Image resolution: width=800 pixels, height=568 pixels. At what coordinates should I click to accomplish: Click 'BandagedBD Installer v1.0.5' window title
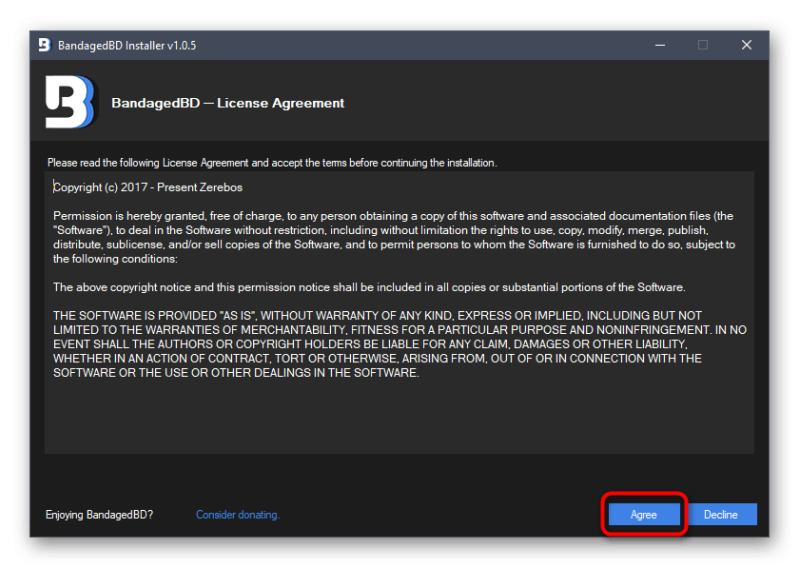pos(127,45)
